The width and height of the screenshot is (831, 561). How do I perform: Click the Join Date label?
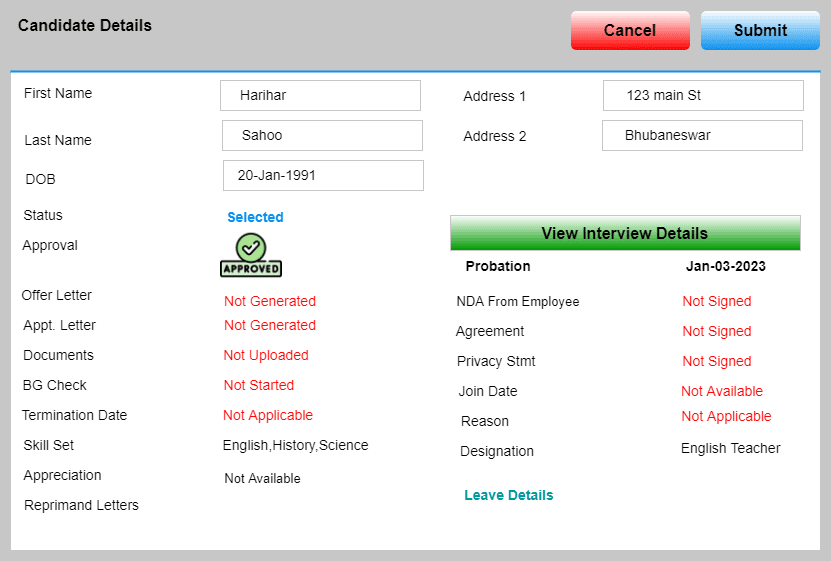point(488,391)
